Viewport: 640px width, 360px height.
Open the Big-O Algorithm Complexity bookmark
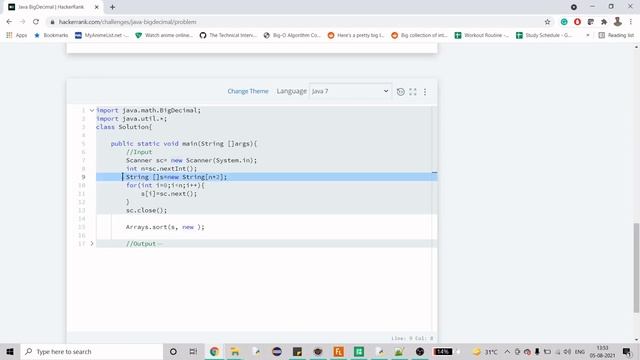pyautogui.click(x=292, y=36)
